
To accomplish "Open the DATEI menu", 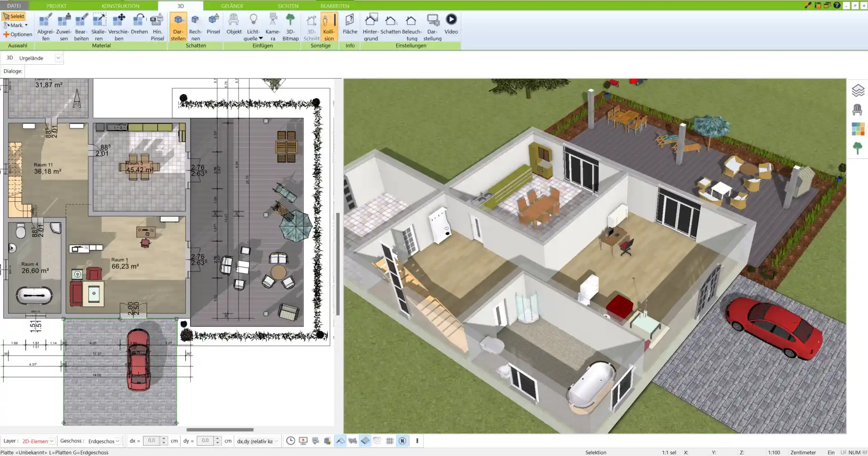I will [14, 5].
